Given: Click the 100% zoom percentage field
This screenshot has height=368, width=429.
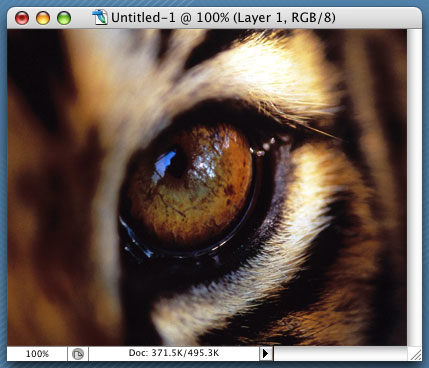Looking at the screenshot, I should coord(37,354).
